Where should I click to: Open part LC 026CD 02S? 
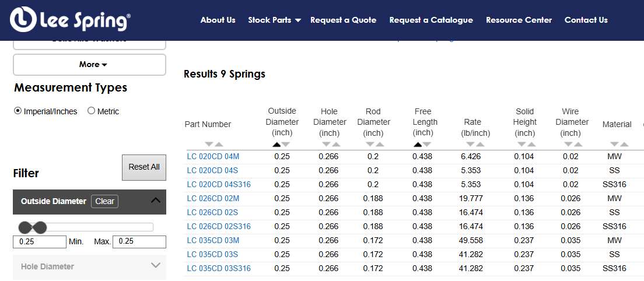tap(212, 212)
